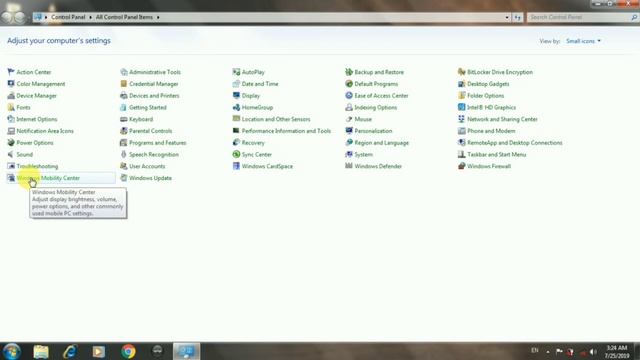Viewport: 640px width, 360px height.
Task: Open Google Chrome from the taskbar
Action: tap(128, 351)
